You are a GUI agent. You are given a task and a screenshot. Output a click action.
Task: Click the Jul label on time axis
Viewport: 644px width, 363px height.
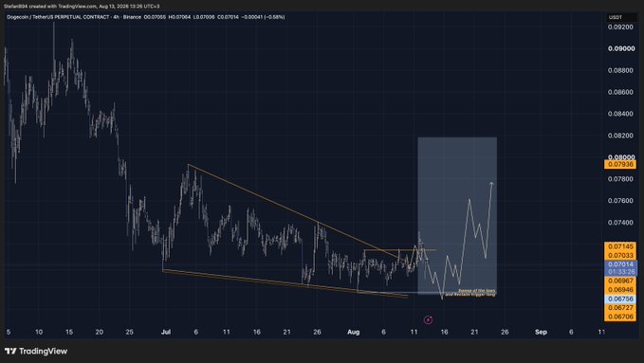(166, 333)
